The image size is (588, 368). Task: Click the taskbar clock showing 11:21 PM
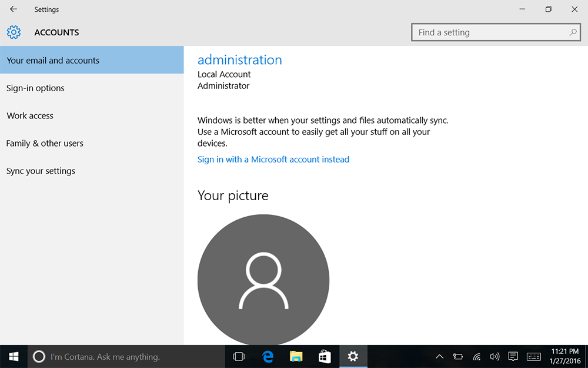point(564,356)
